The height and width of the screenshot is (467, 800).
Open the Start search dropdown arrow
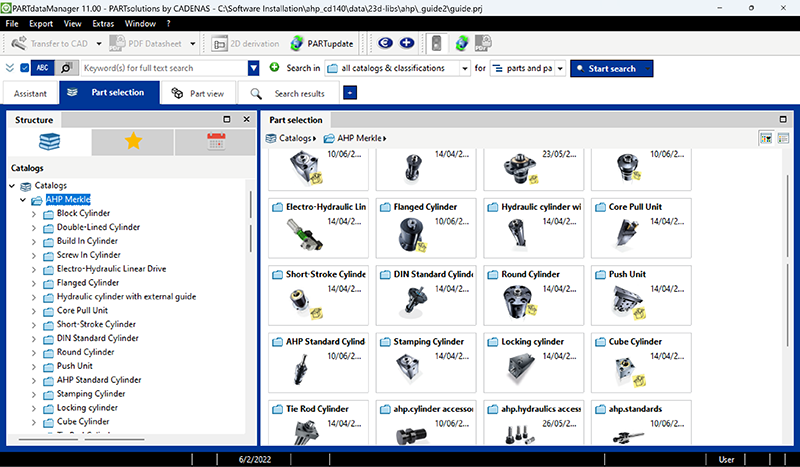648,68
